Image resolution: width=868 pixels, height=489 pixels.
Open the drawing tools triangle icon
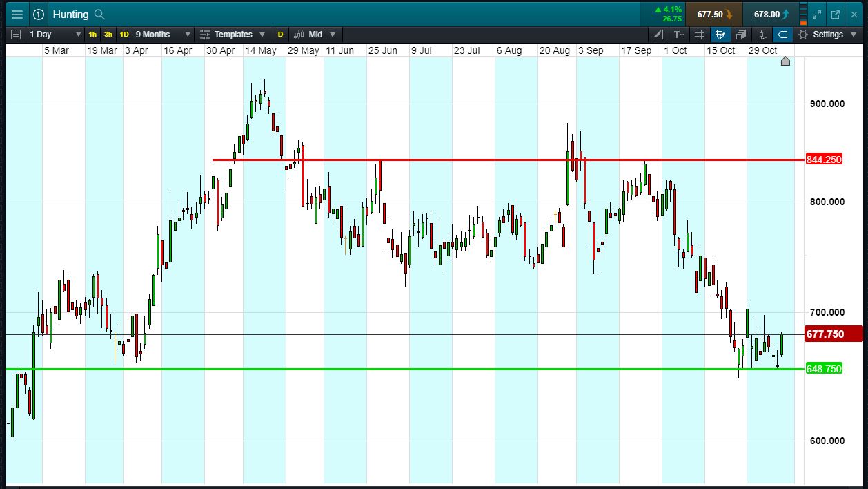pos(658,34)
